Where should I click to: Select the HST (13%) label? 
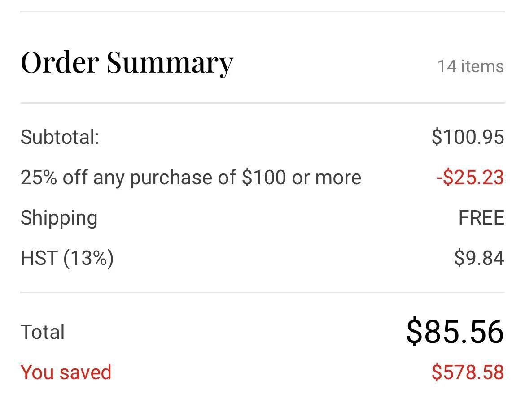click(x=67, y=258)
